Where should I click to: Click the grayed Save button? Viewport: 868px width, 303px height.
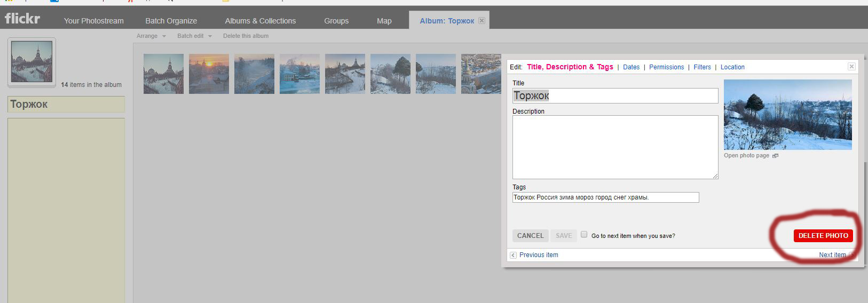click(x=564, y=236)
